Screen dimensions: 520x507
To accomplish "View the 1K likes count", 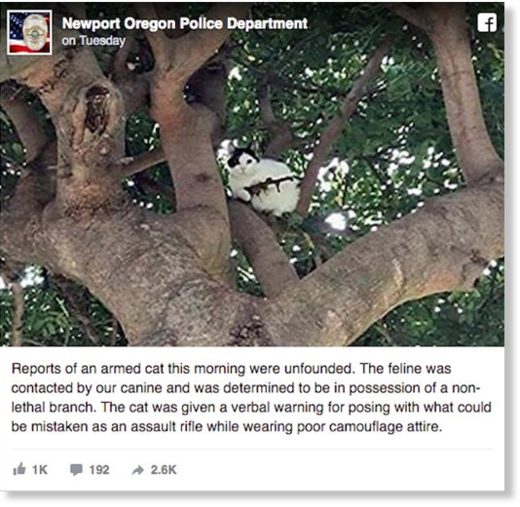I will [40, 469].
